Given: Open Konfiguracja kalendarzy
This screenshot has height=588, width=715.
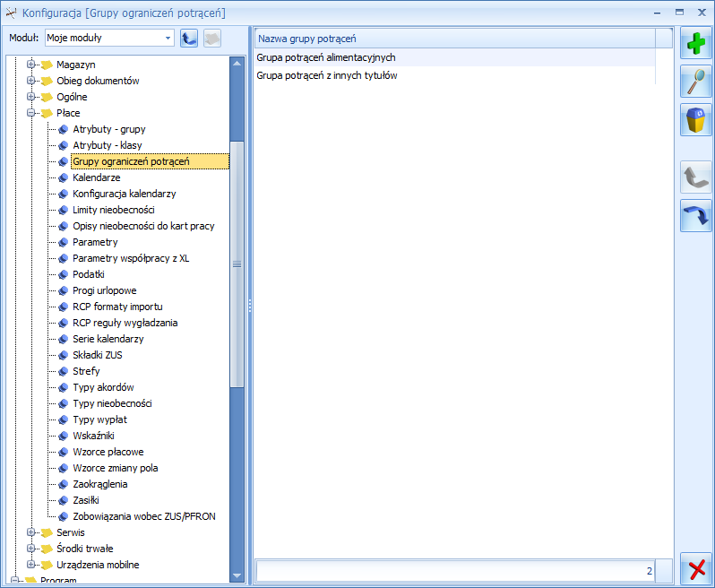Looking at the screenshot, I should (124, 194).
